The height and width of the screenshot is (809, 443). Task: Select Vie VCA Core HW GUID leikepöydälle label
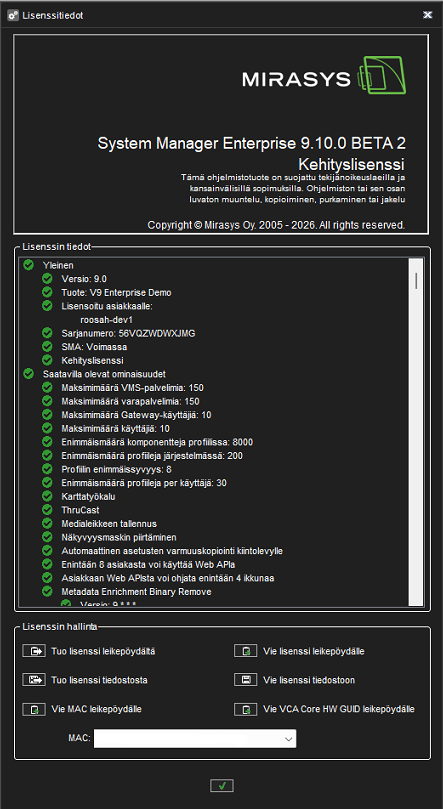click(339, 709)
